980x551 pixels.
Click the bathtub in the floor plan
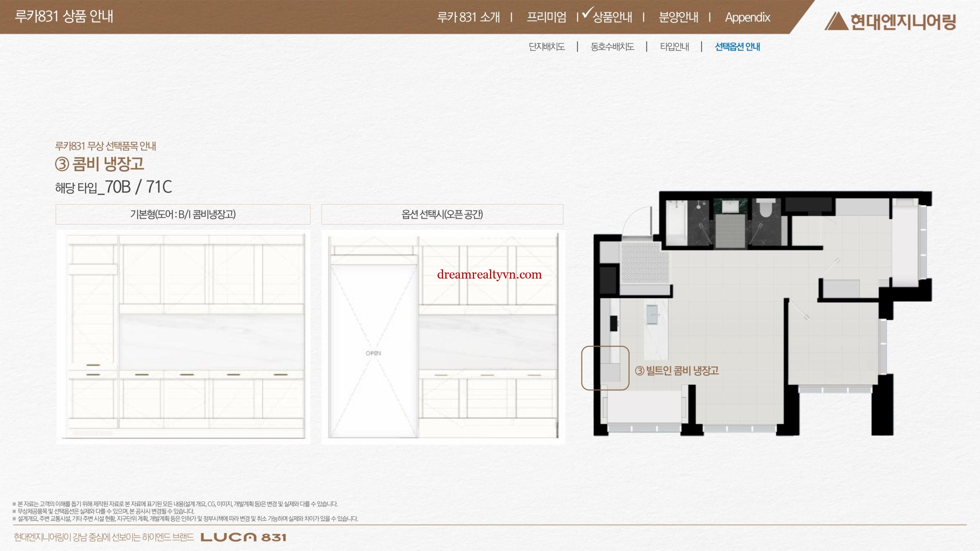tap(676, 224)
